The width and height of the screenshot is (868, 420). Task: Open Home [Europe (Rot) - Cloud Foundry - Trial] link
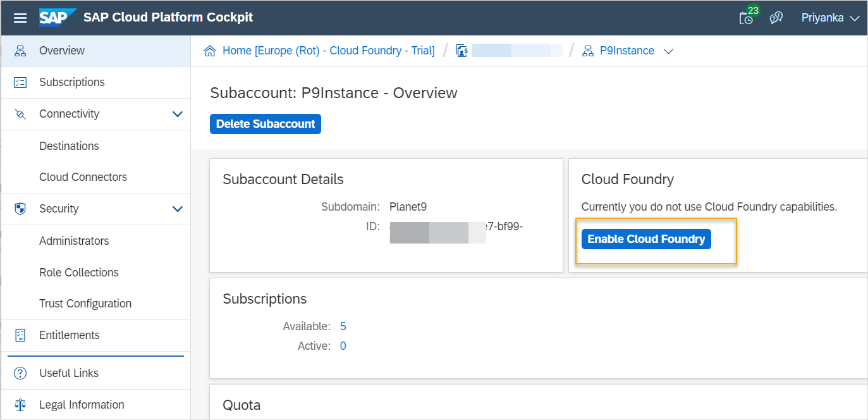pos(328,51)
